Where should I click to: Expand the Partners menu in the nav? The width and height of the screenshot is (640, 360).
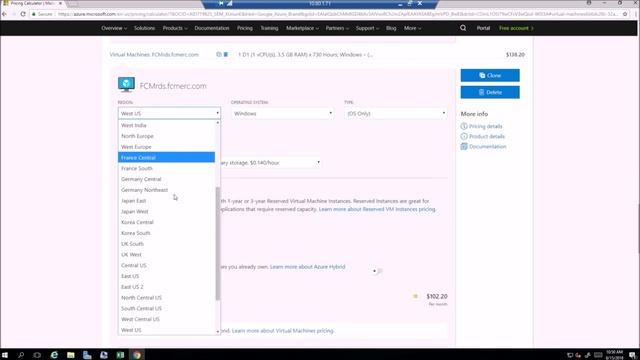[337, 28]
